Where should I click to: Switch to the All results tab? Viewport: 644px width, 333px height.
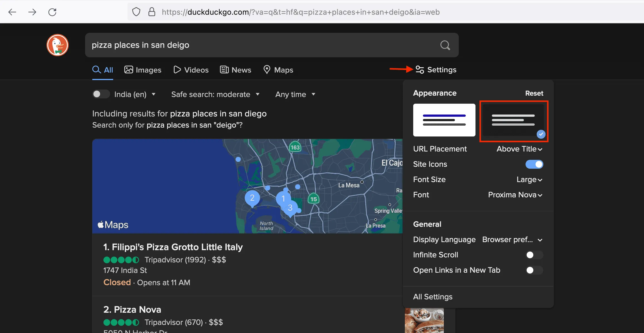[x=103, y=70]
